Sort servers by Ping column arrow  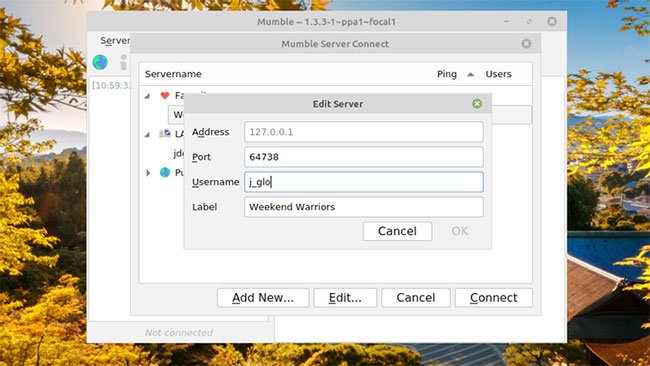[x=471, y=74]
